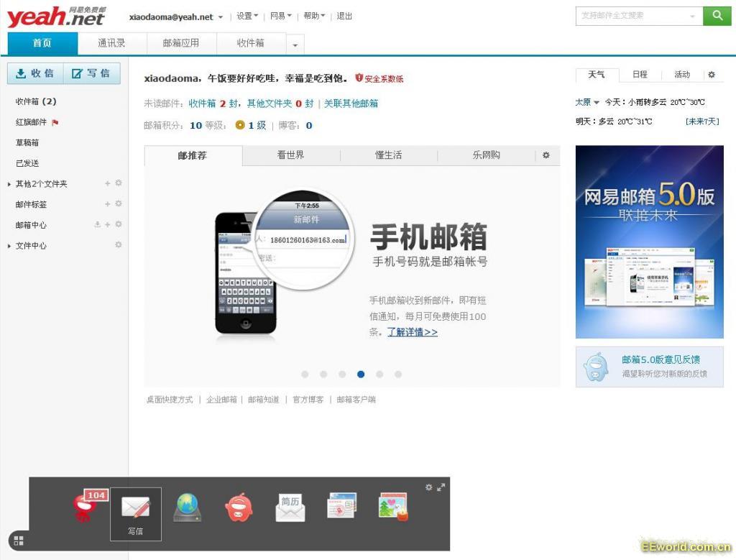
Task: Click plus icon beside 其他2个文件夹
Action: 108,183
